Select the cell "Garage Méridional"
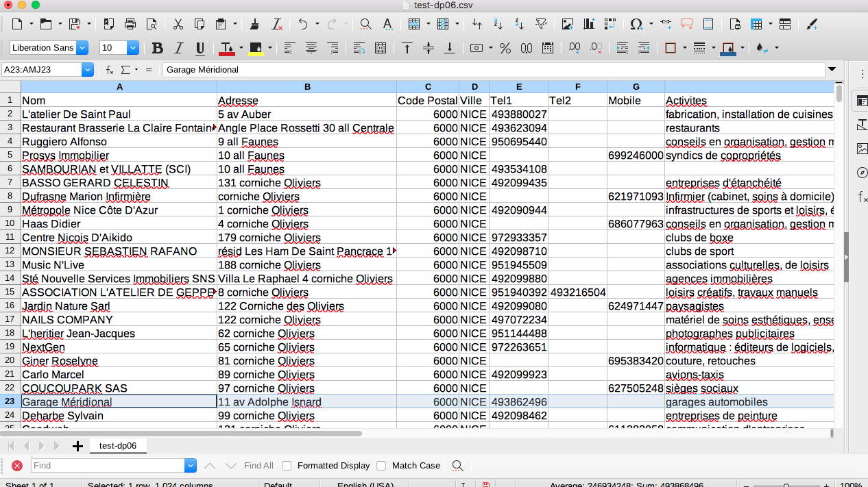 (119, 402)
